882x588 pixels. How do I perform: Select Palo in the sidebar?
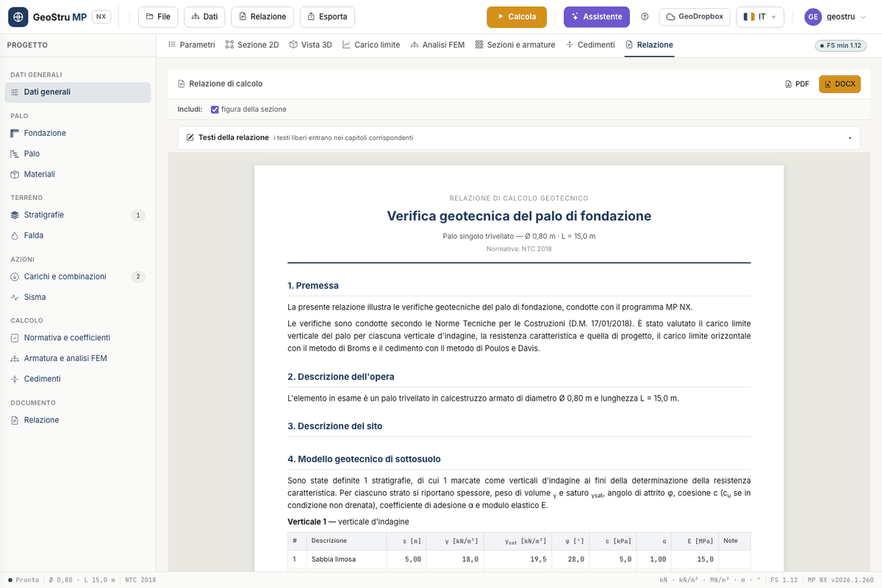click(x=78, y=154)
